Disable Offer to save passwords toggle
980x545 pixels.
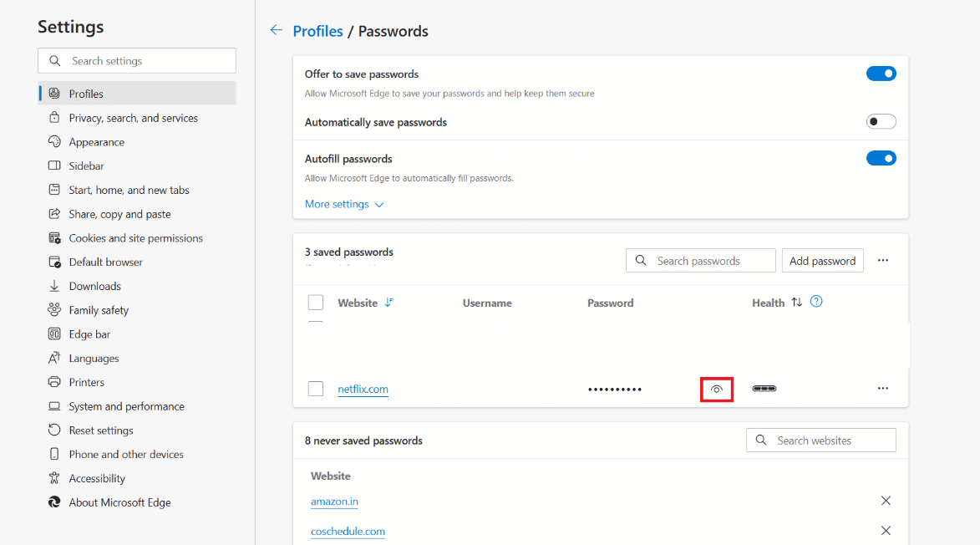pos(881,74)
